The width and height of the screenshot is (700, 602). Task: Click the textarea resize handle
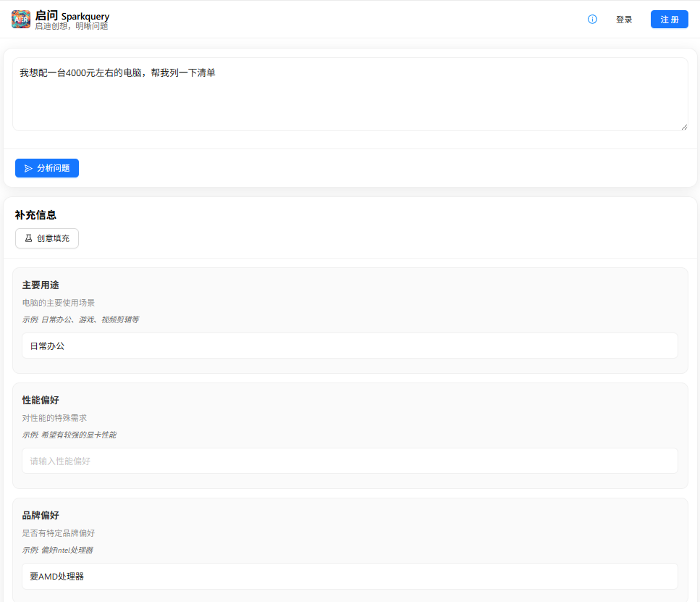pos(684,127)
